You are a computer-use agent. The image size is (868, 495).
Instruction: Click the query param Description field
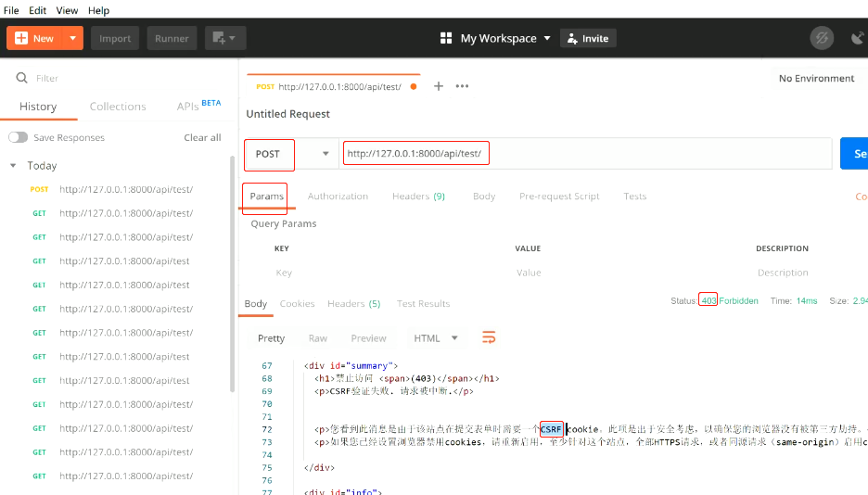pos(809,273)
